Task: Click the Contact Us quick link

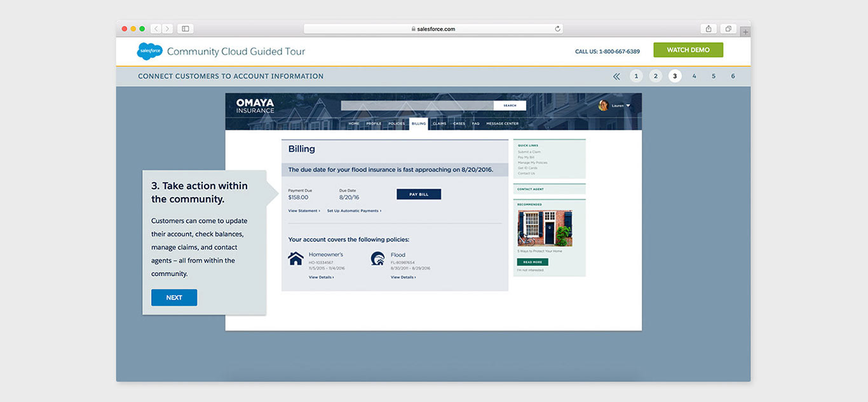Action: [526, 174]
